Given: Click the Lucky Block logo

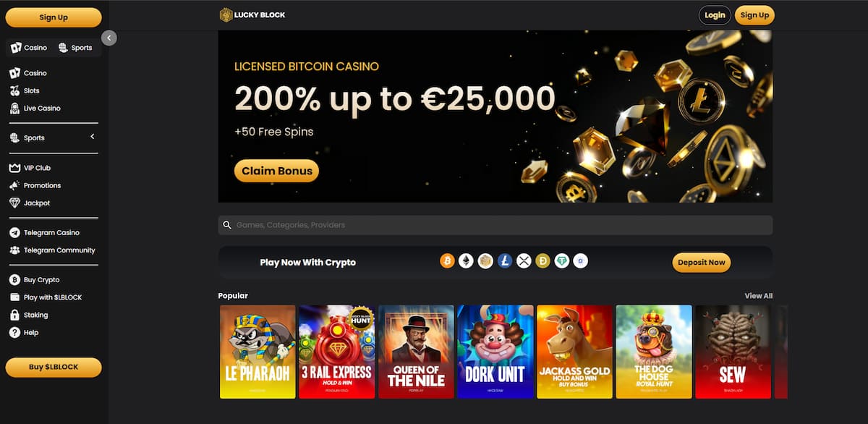Looking at the screenshot, I should (x=252, y=14).
